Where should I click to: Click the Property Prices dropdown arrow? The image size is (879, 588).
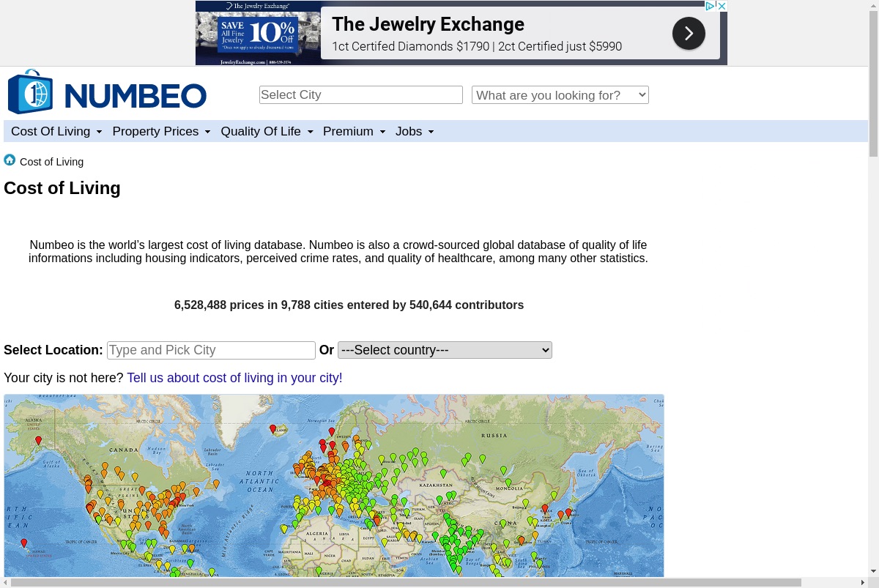coord(207,132)
